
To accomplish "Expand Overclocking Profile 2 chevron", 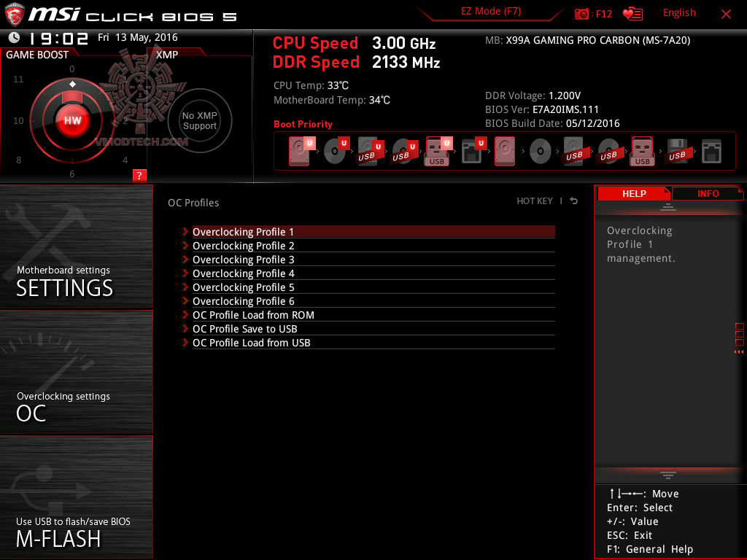I will (x=186, y=246).
